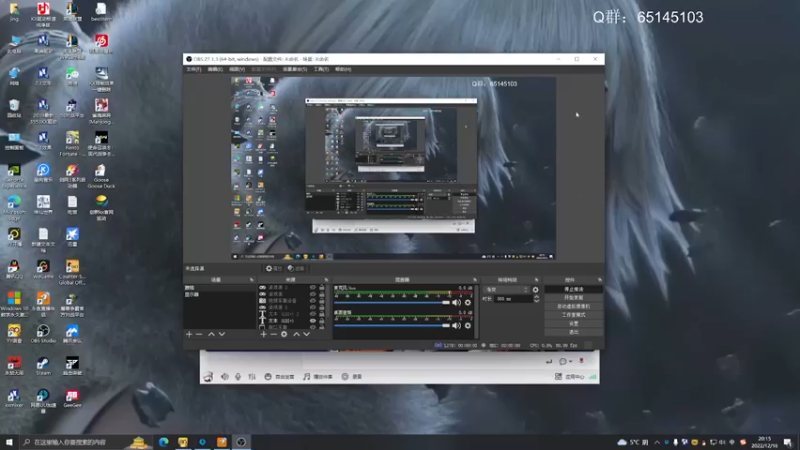Remove selected source with minus icon
The height and width of the screenshot is (450, 800).
[x=273, y=334]
